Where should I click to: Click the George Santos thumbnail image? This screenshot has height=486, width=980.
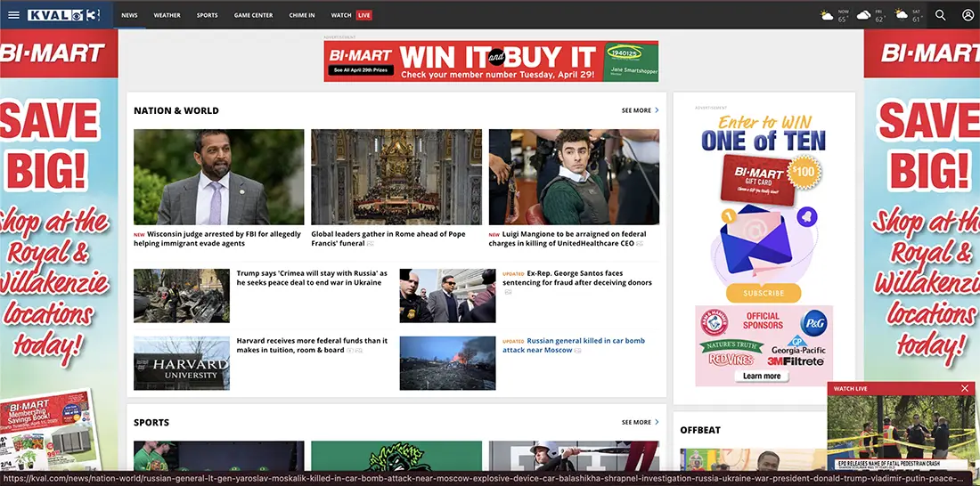447,296
